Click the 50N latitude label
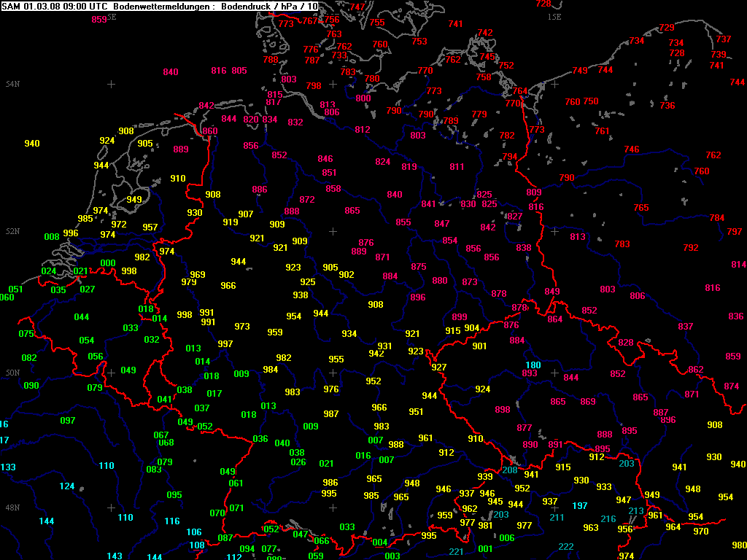747x560 pixels. (13, 373)
